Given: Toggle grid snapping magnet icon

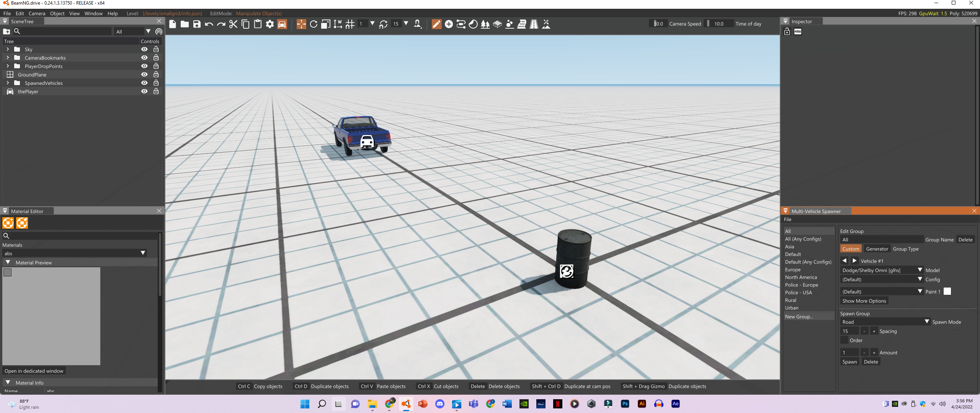Looking at the screenshot, I should pyautogui.click(x=350, y=24).
